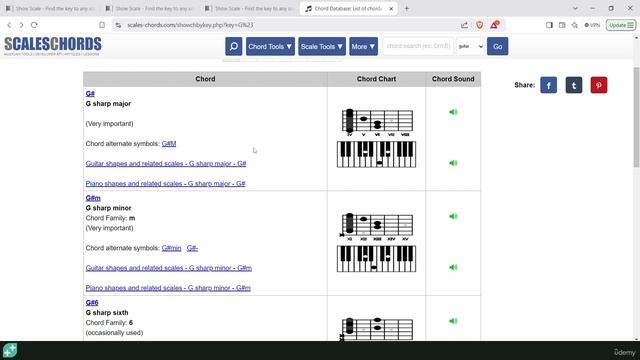Switch to the second Show Scale tab

pyautogui.click(x=150, y=9)
